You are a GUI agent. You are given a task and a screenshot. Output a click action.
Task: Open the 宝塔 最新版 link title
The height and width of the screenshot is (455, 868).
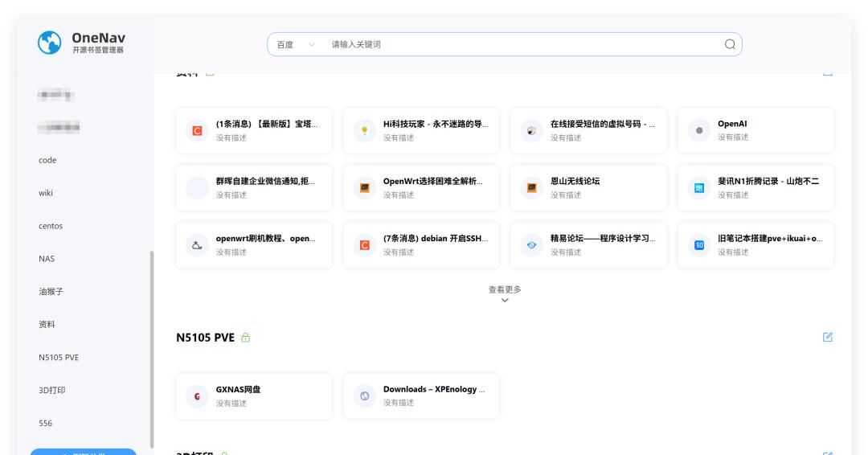point(266,124)
